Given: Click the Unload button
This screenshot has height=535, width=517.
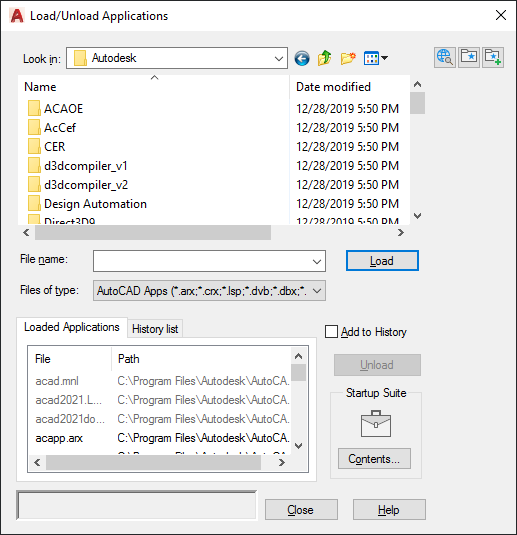Looking at the screenshot, I should [377, 365].
